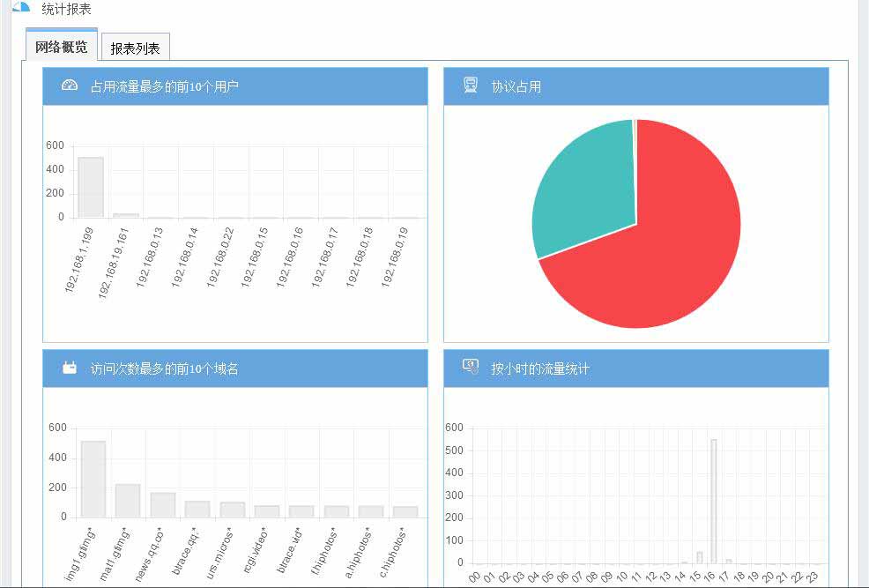Select the 网络概览 tab
The width and height of the screenshot is (869, 588).
pos(61,47)
